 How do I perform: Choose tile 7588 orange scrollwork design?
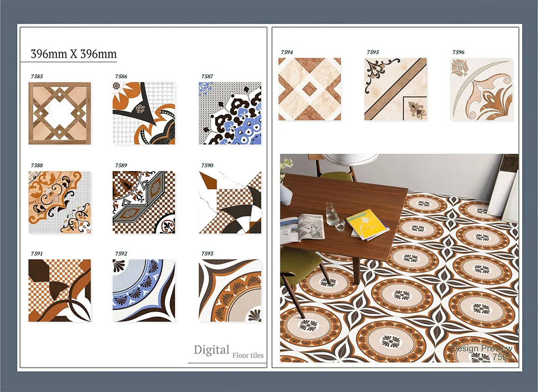[x=59, y=202]
